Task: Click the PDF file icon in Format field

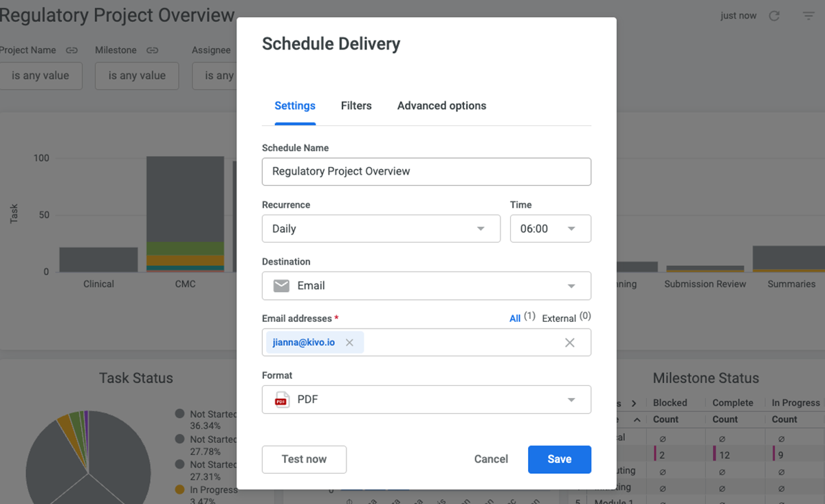Action: coord(282,399)
